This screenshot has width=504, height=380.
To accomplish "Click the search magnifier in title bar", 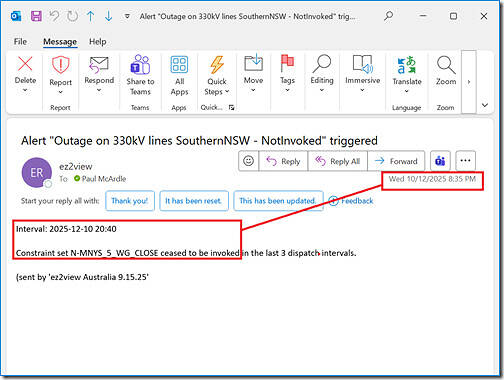I will [388, 16].
